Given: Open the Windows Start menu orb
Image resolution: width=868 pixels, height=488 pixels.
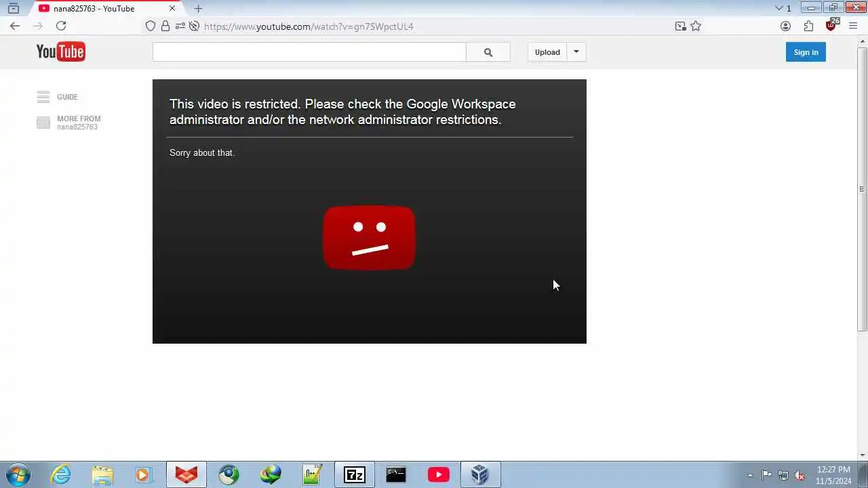Looking at the screenshot, I should pyautogui.click(x=18, y=474).
